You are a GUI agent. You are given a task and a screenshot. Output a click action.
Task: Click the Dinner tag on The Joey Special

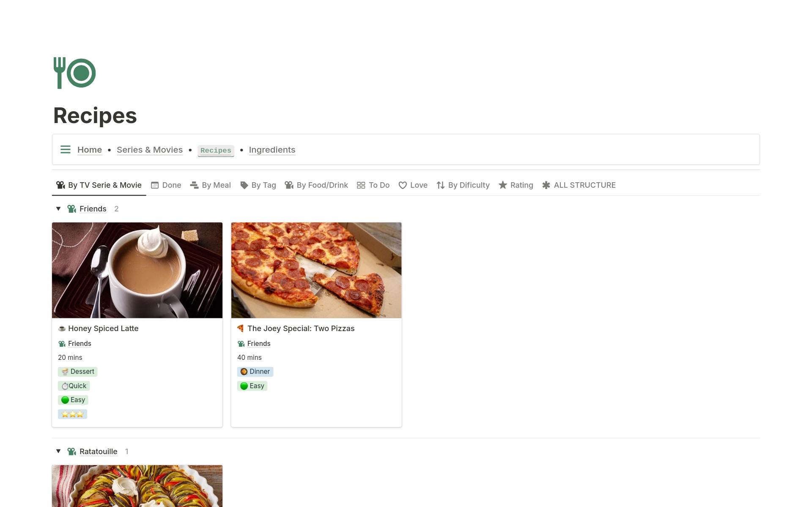(255, 371)
